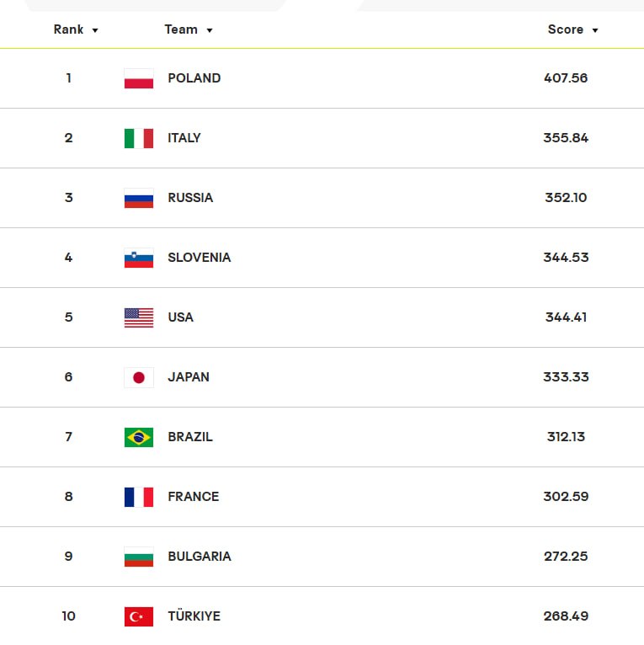Toggle the Score column sort arrow
Screen dimensions: 644x645
coord(594,30)
